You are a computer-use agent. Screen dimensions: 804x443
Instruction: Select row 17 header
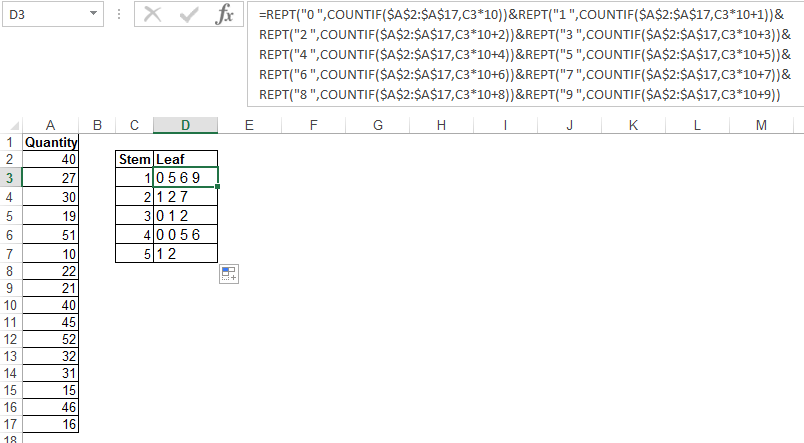coord(10,424)
